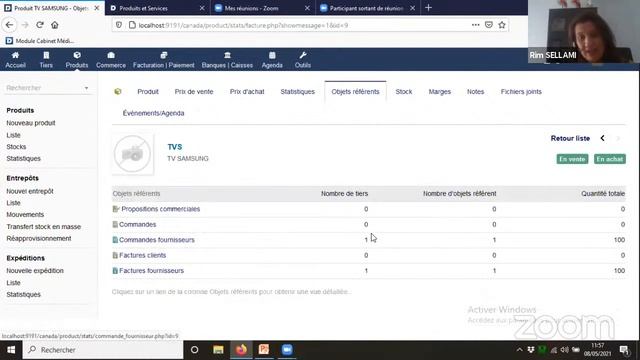The height and width of the screenshot is (360, 640).
Task: Open Stocks in the Produits sidebar section
Action: pos(16,147)
